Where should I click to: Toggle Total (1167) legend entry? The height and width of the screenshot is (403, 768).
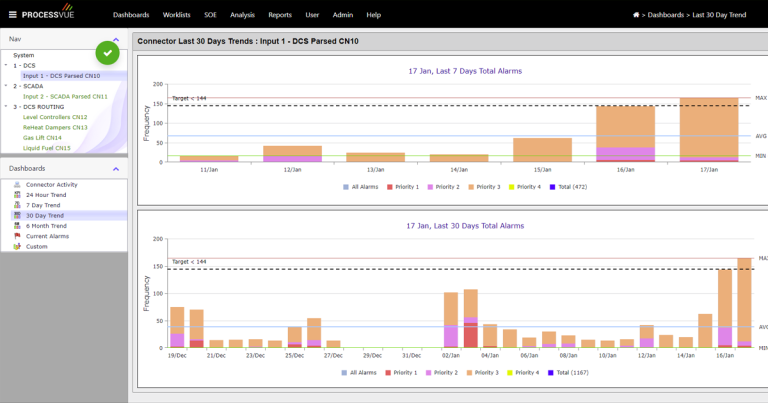(x=568, y=373)
